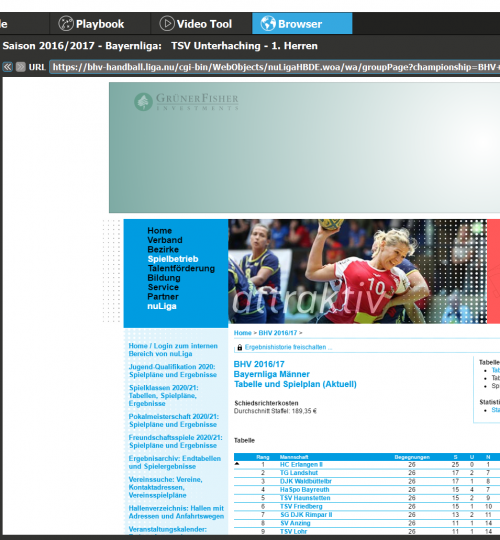Open DJK Waldbüttelbrunn team link
Image resolution: width=500 pixels, height=540 pixels.
305,481
